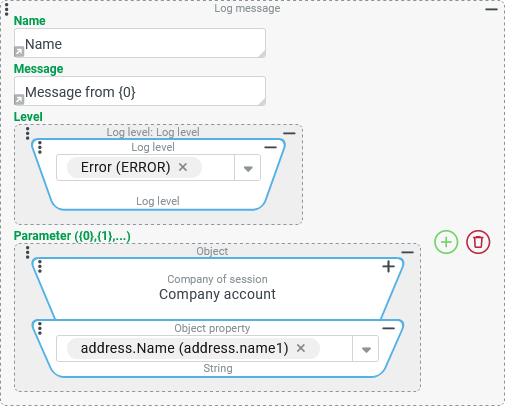Collapse the Log message block
Viewport: 505px width, 406px height.
tap(491, 9)
